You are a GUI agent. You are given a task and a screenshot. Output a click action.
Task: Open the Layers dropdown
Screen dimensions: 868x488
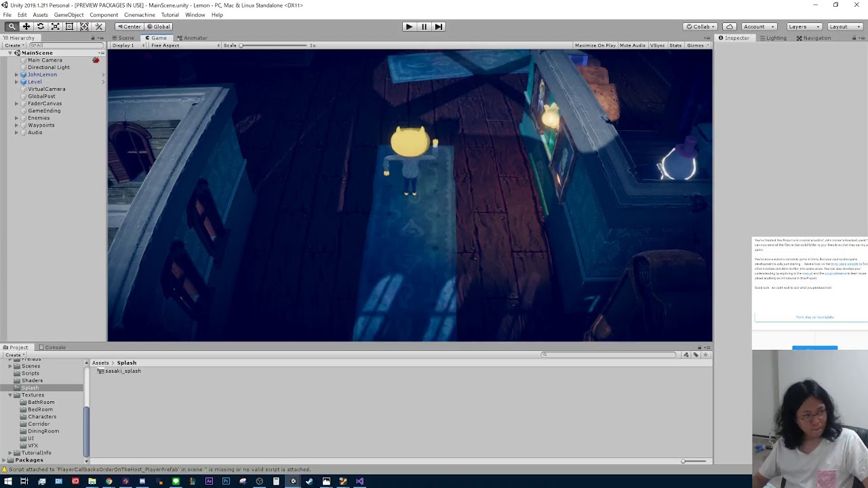click(x=804, y=26)
